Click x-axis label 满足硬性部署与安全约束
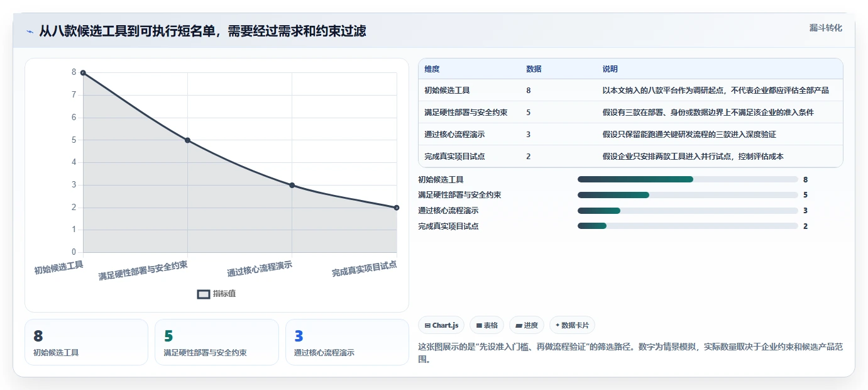Screen dimensions: 868x390 tap(143, 270)
